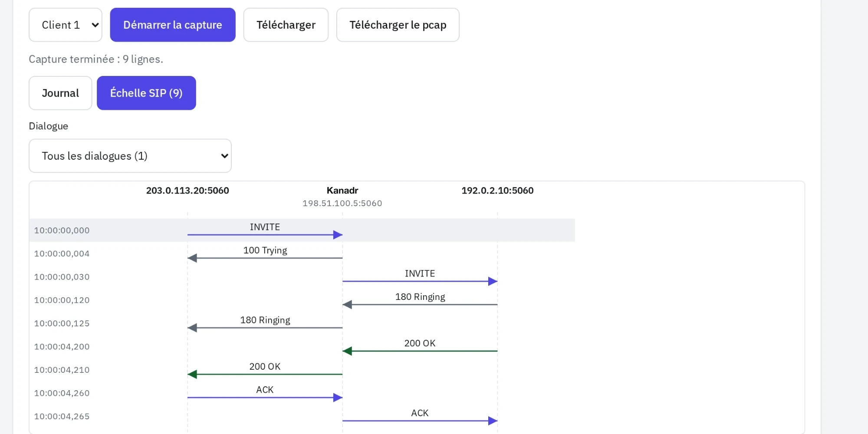Download the pcap file
This screenshot has height=434, width=868.
coord(398,25)
